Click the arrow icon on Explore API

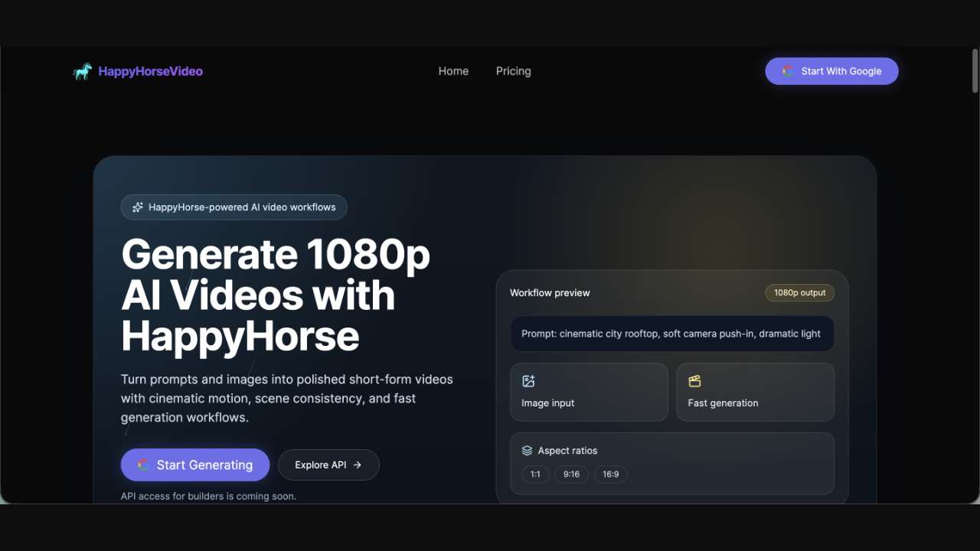(357, 465)
